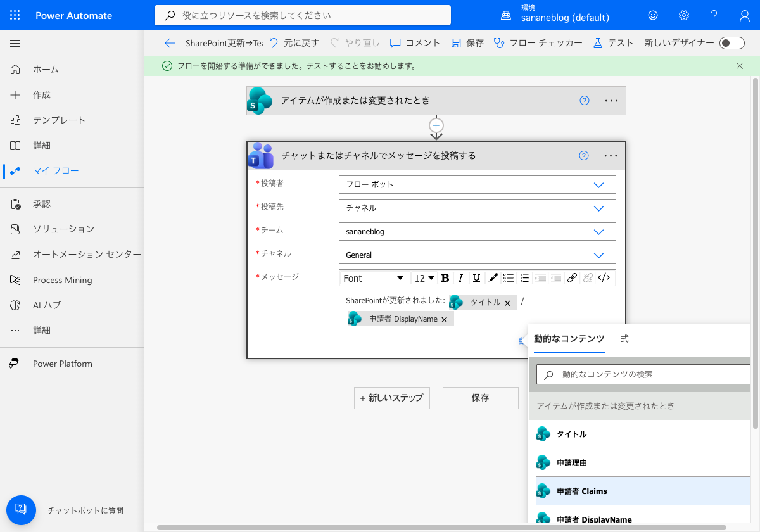760x532 pixels.
Task: Open the app launcher waffle icon
Action: [x=15, y=15]
